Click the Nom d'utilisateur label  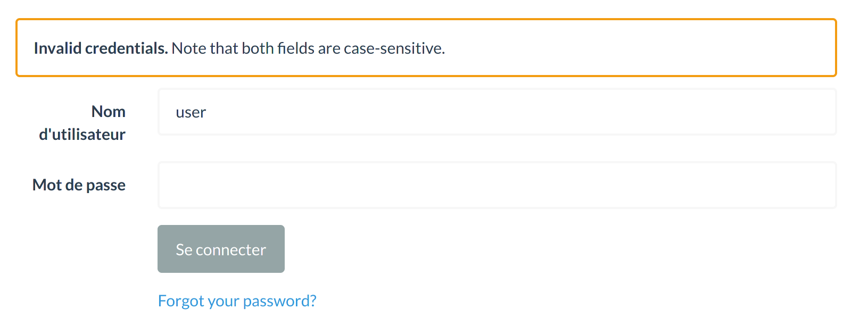click(x=80, y=122)
